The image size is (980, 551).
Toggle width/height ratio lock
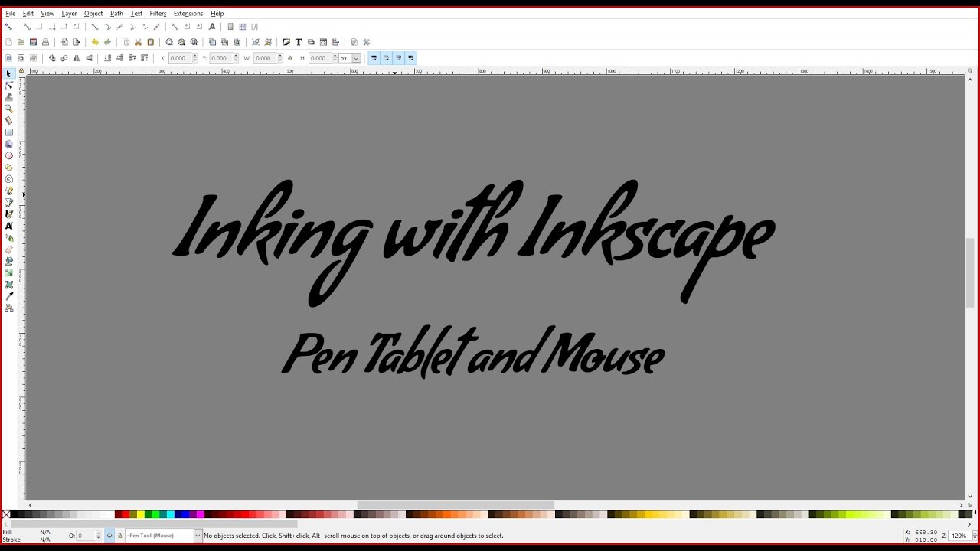coord(289,58)
